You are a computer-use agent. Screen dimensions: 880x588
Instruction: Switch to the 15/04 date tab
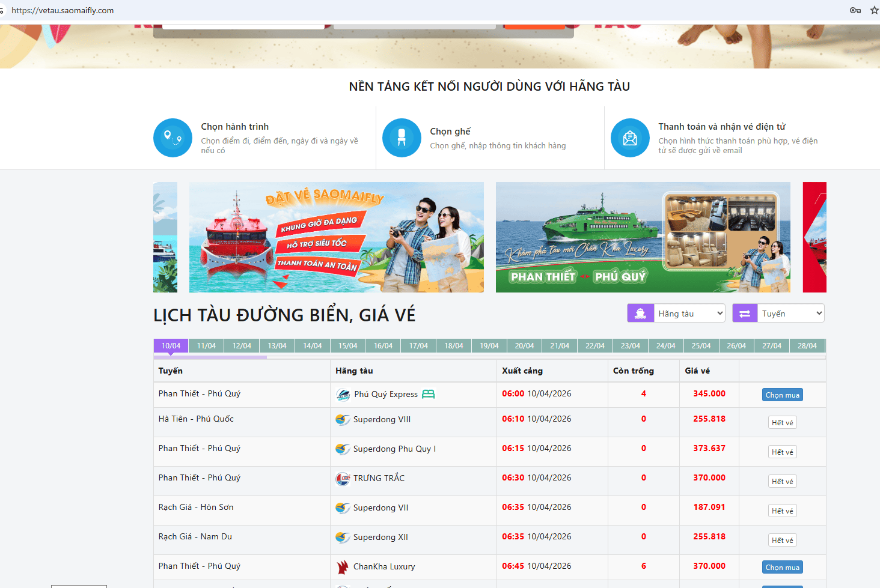[347, 346]
